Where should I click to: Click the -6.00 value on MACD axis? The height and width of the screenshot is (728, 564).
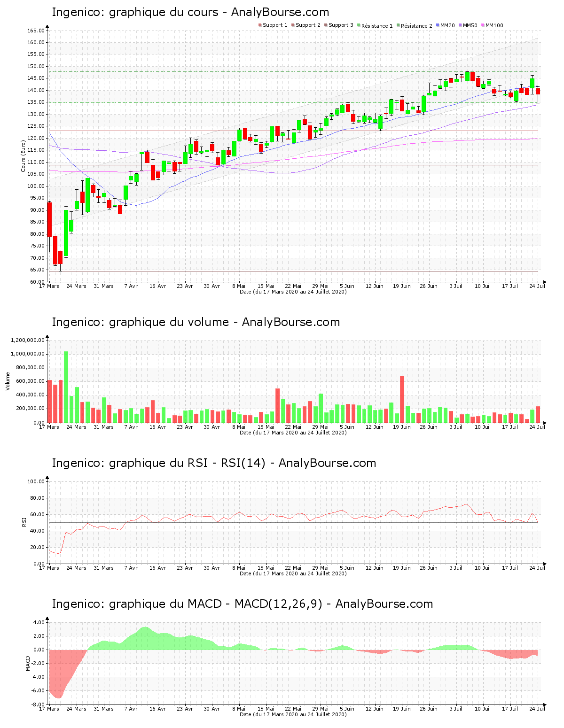(x=38, y=691)
